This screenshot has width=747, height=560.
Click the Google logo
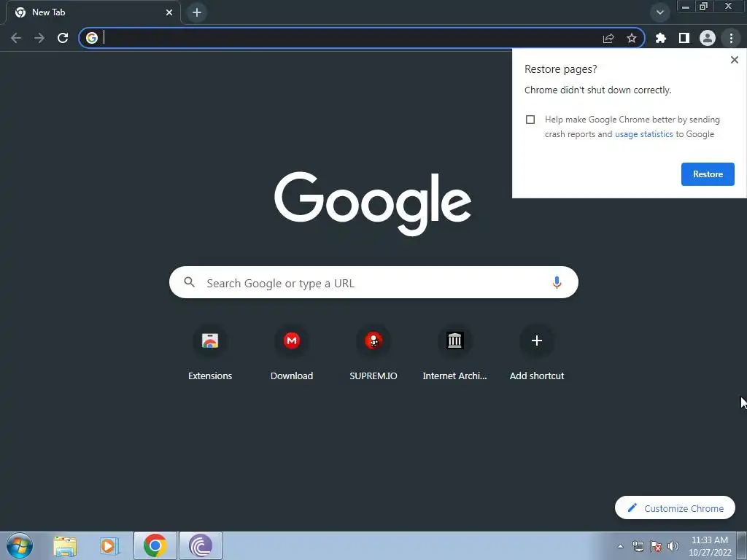coord(373,203)
